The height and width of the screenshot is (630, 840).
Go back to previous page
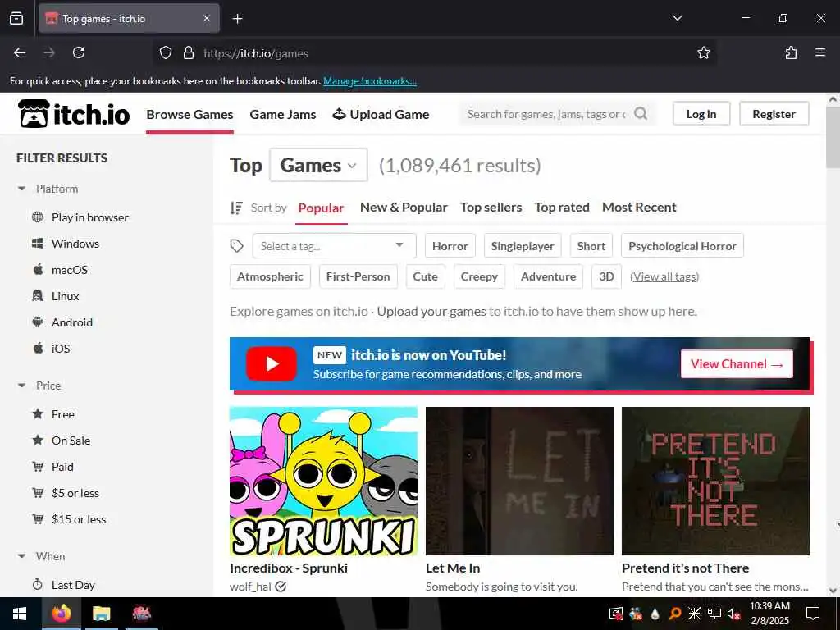20,52
